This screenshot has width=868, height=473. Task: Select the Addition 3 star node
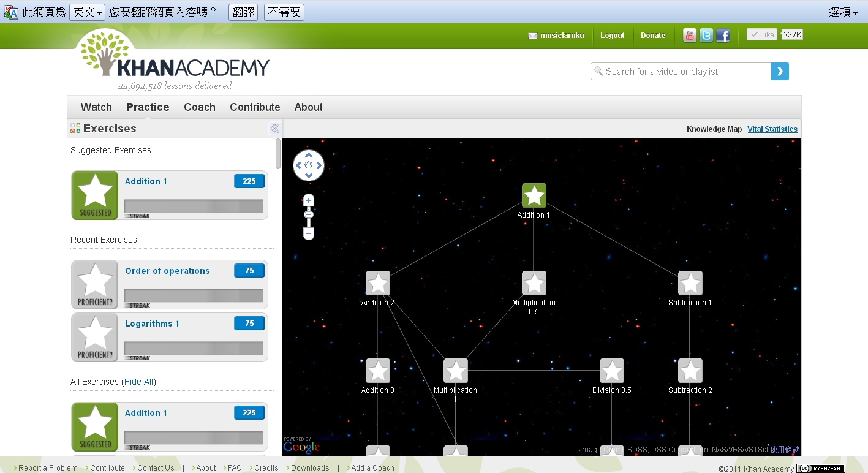pos(377,371)
